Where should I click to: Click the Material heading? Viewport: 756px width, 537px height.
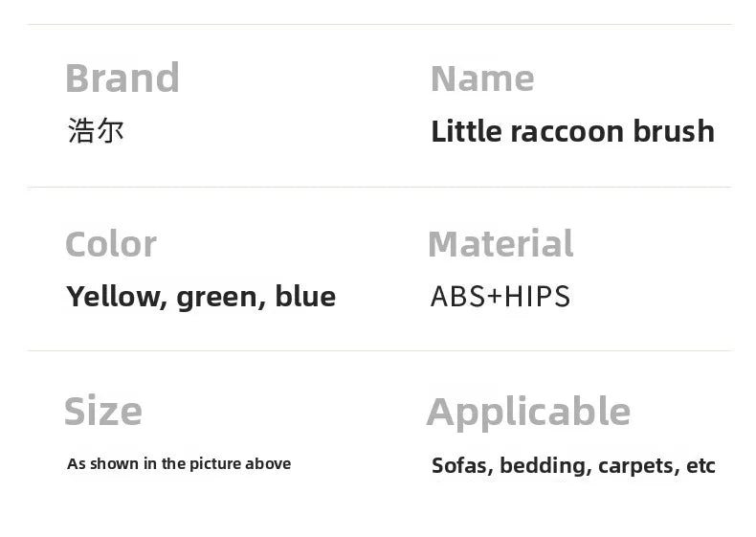pyautogui.click(x=500, y=244)
